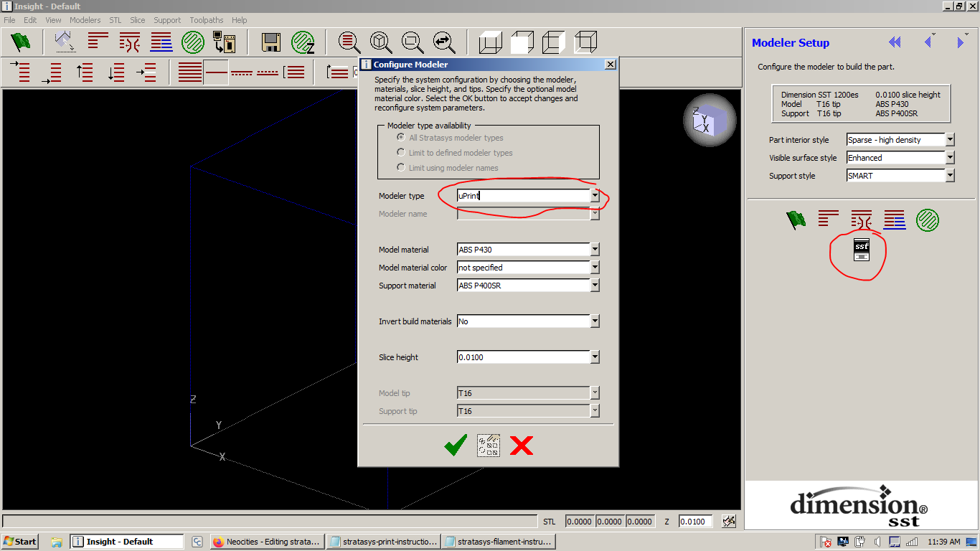Open the Model material dropdown showing ABS P430
This screenshot has height=551, width=980.
(x=595, y=250)
